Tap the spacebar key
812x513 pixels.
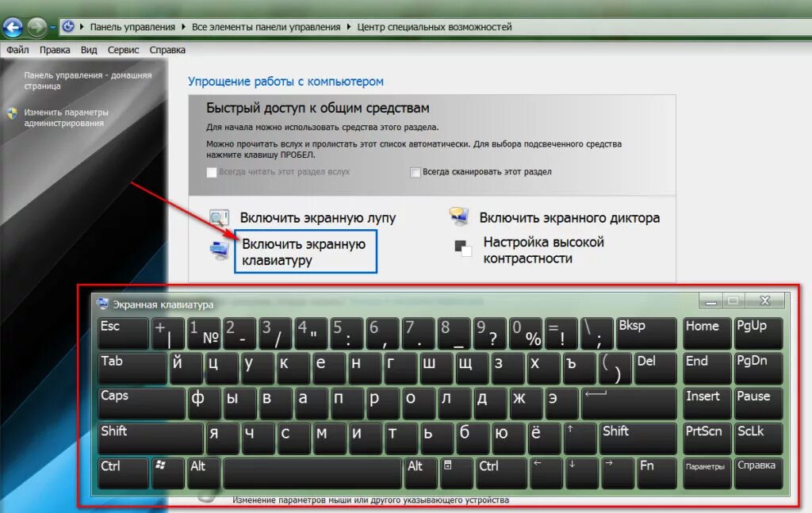[312, 473]
